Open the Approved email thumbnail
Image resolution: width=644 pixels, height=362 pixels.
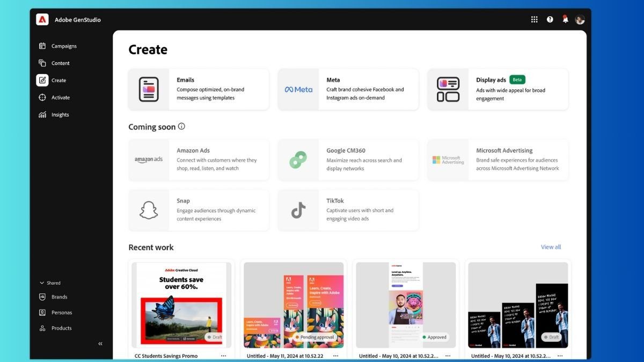pos(406,305)
